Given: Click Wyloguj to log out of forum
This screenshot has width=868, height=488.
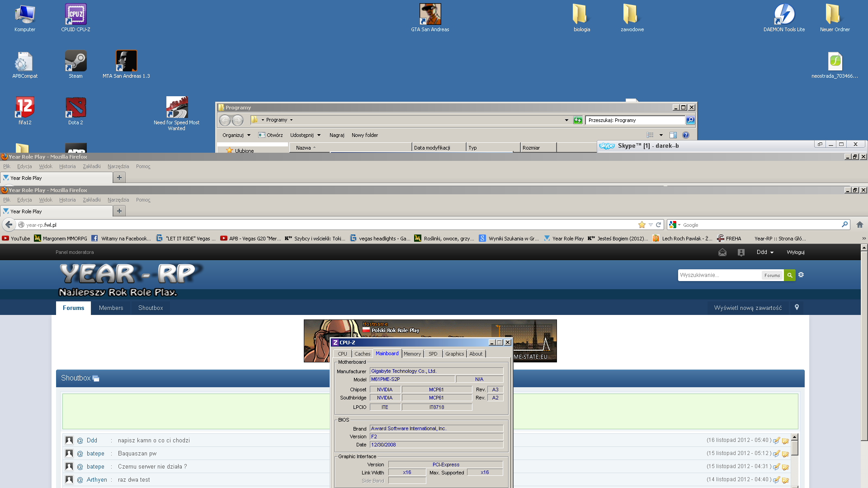Looking at the screenshot, I should click(x=796, y=252).
